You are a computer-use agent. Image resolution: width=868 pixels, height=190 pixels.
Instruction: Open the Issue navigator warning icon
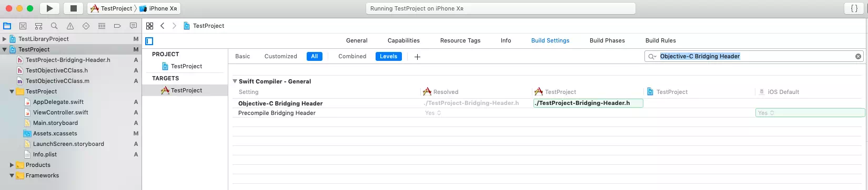click(70, 26)
